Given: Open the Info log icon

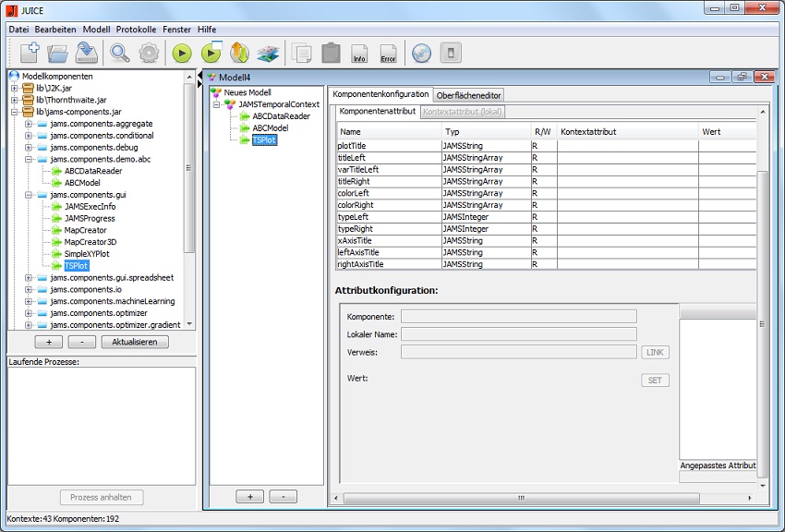Looking at the screenshot, I should click(x=359, y=53).
